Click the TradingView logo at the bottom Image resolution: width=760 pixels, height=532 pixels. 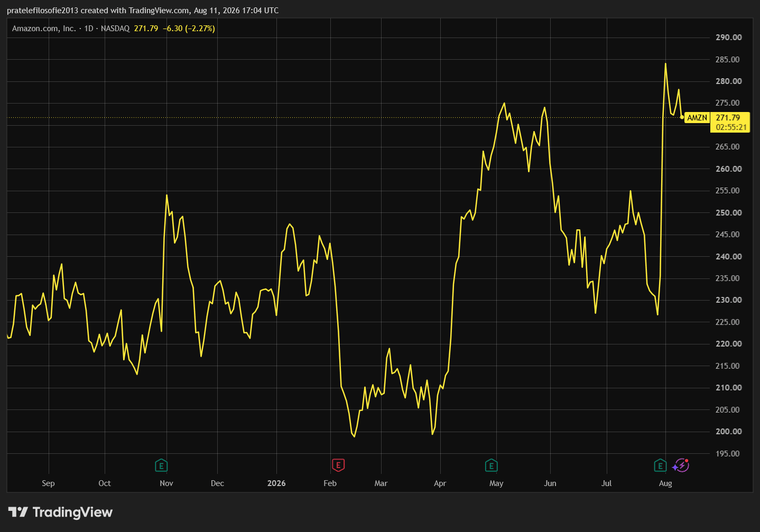(61, 512)
